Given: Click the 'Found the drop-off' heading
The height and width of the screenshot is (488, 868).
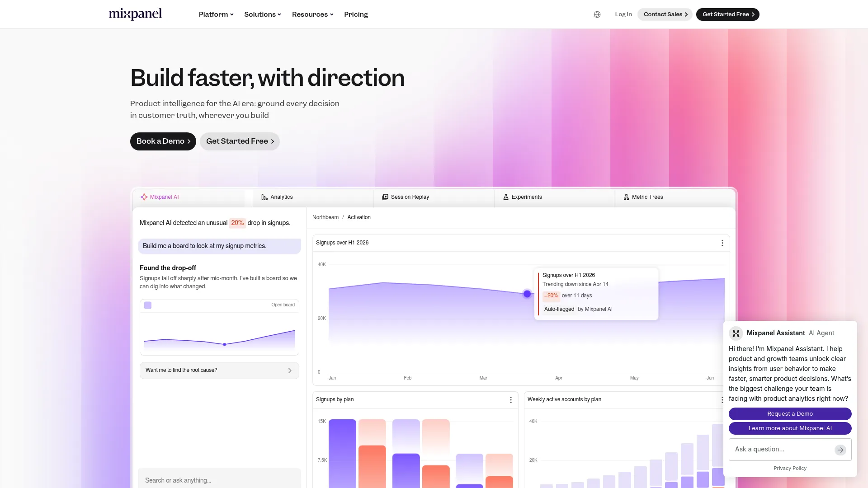Looking at the screenshot, I should tap(168, 268).
